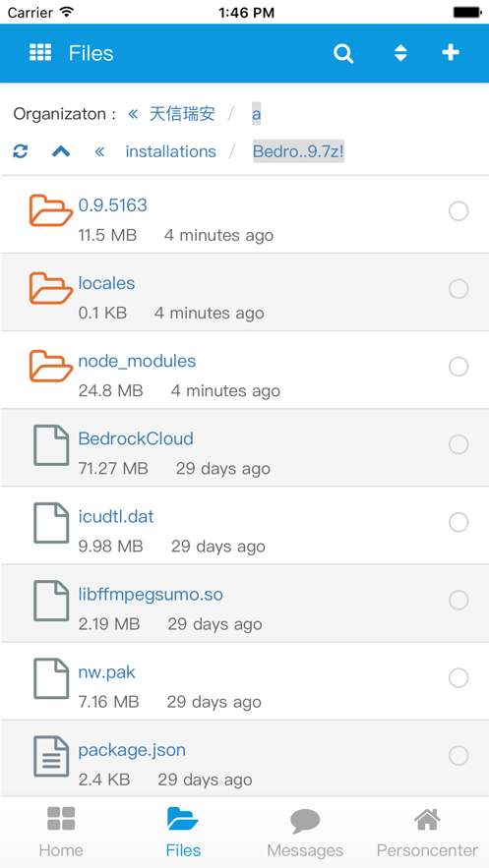489x868 pixels.
Task: Click the installations breadcrumb link
Action: click(x=170, y=151)
